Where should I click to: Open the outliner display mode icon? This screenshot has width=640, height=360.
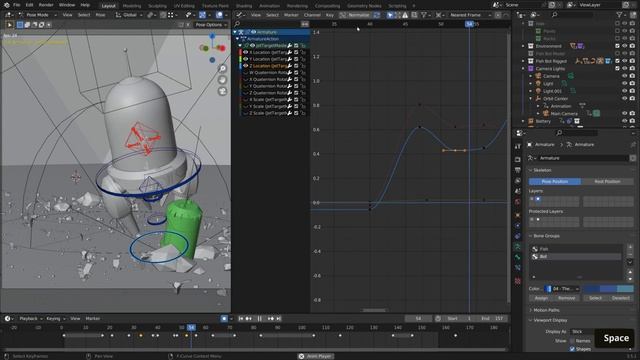coord(535,15)
